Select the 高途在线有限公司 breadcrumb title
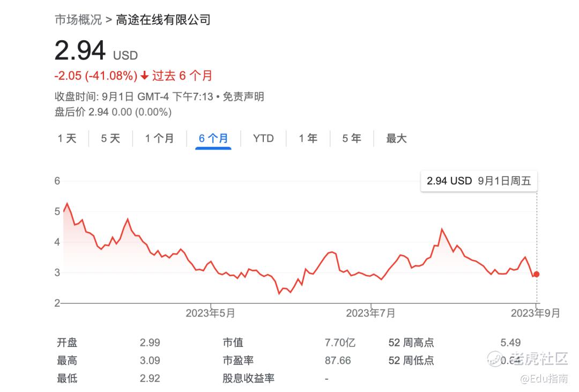The height and width of the screenshot is (392, 579). (x=163, y=20)
